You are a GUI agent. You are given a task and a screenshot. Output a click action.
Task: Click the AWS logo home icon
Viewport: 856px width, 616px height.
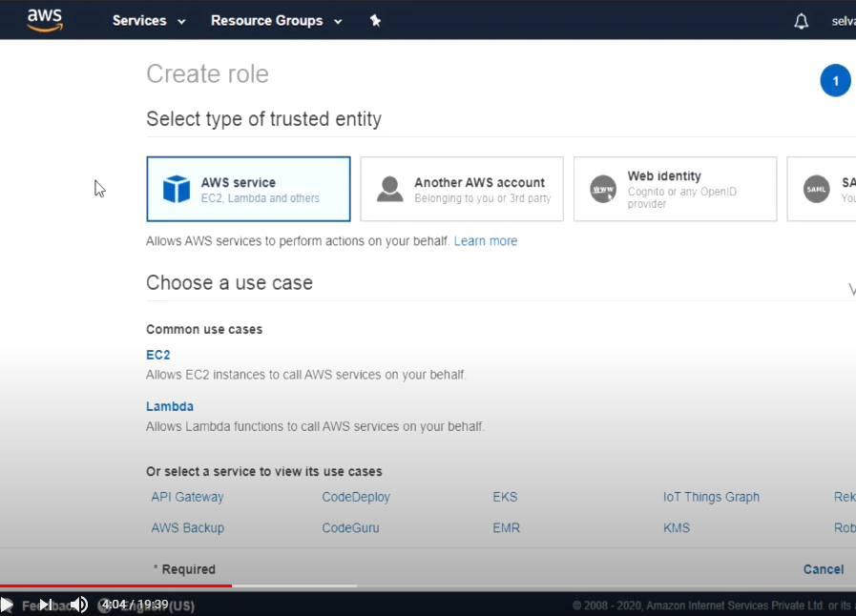(x=45, y=20)
